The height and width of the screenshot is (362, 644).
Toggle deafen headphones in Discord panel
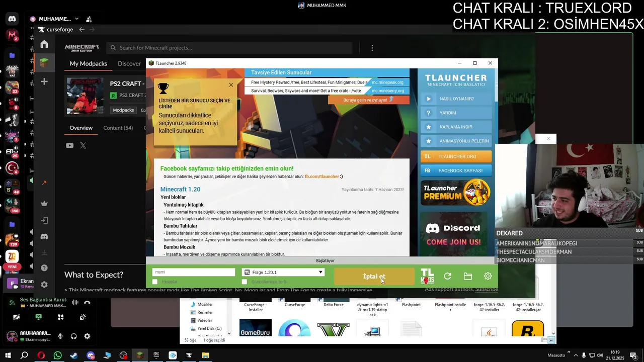tap(74, 336)
